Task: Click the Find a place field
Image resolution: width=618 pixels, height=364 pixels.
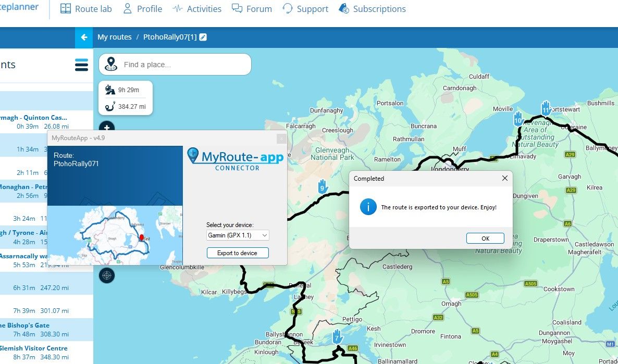Action: [175, 64]
